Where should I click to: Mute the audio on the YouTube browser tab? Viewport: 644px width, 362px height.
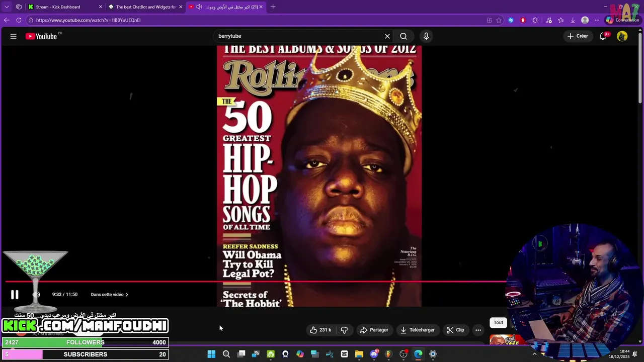pos(199,7)
